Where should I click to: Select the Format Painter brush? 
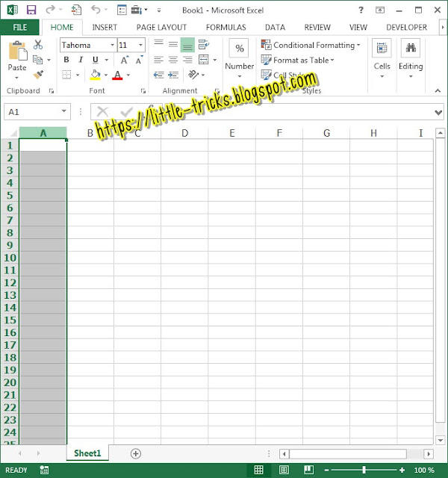point(38,75)
